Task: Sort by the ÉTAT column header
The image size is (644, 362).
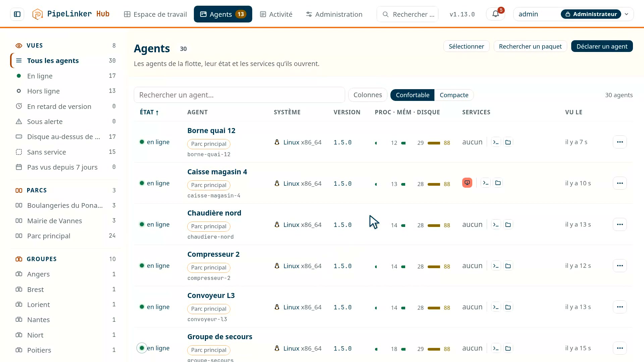Action: (x=149, y=112)
